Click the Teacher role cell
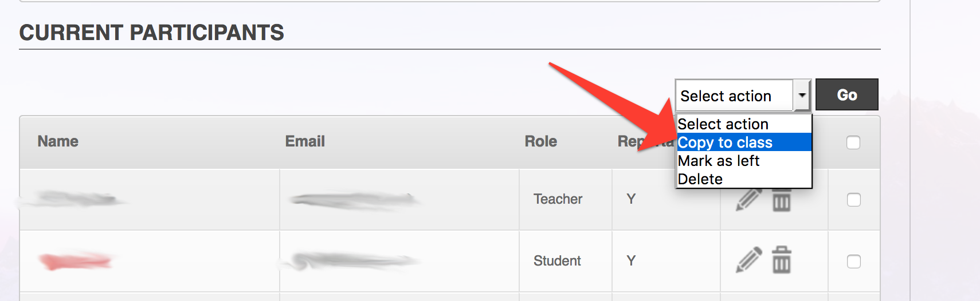 558,199
